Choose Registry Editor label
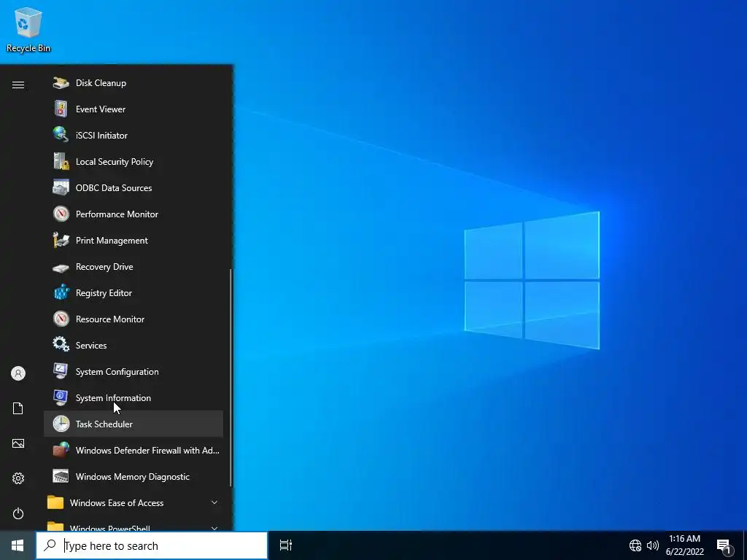Viewport: 747px width, 560px height. [104, 293]
